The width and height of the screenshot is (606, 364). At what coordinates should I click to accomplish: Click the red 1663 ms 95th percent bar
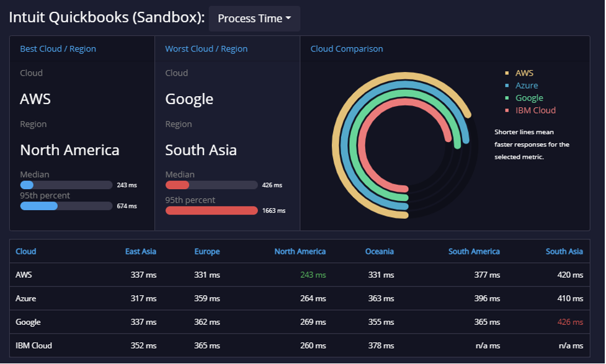tap(212, 211)
